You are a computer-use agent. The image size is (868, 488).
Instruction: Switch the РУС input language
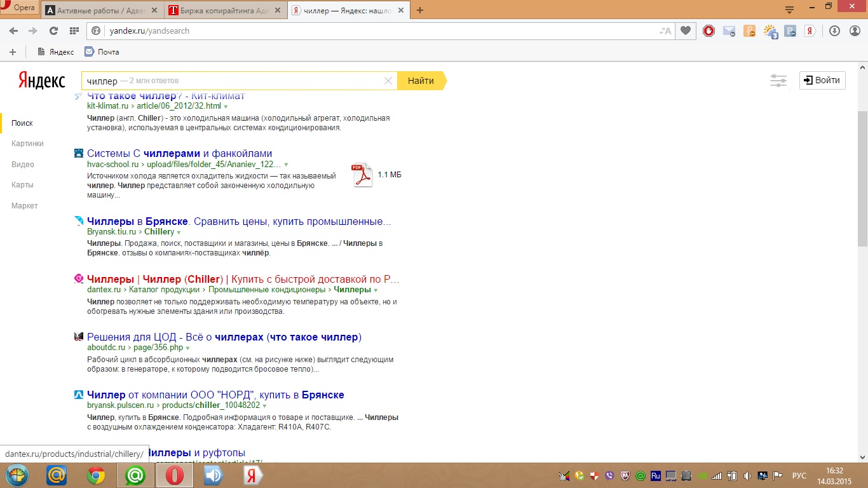[x=799, y=475]
